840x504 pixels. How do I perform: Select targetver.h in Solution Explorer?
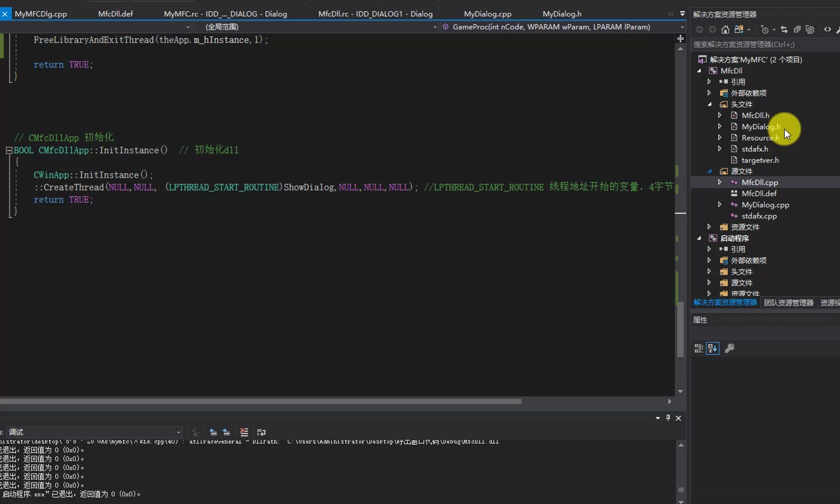coord(760,160)
